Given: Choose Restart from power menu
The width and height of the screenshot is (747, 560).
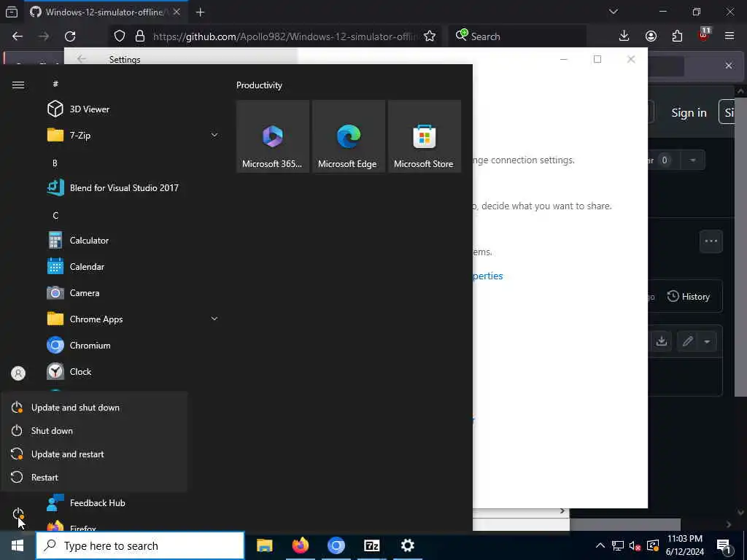Looking at the screenshot, I should (94, 477).
